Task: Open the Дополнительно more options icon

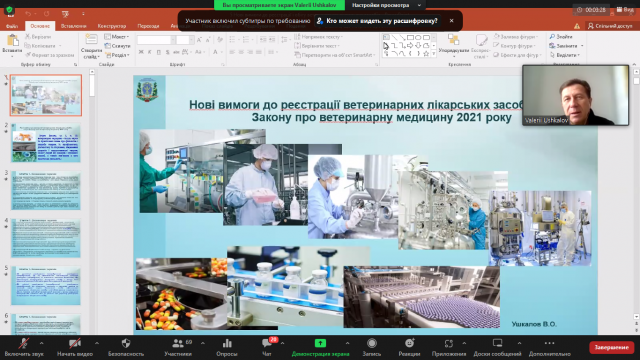Action: click(x=549, y=343)
